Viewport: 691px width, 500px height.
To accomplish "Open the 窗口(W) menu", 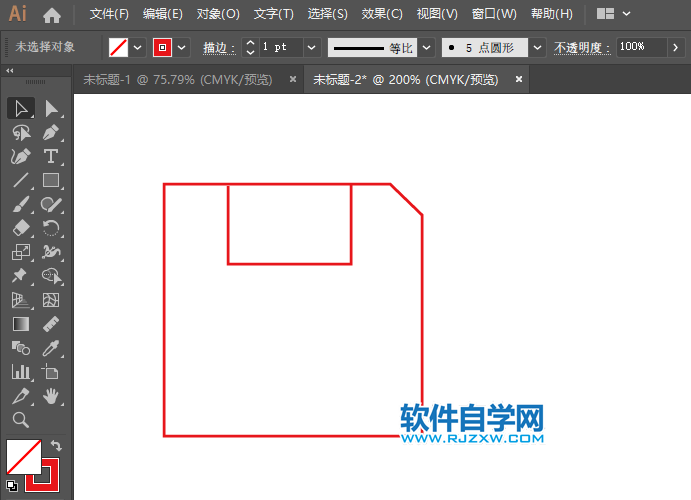I will pos(494,14).
